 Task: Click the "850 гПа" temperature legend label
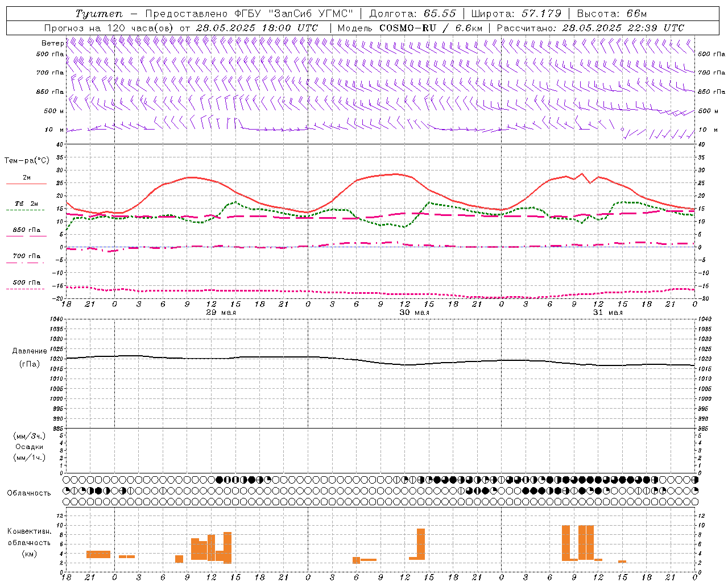[27, 230]
